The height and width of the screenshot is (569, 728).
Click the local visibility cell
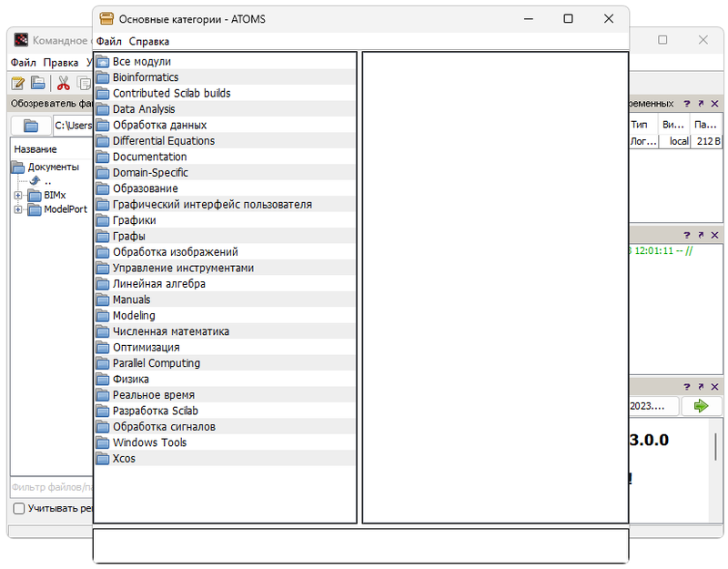[674, 141]
